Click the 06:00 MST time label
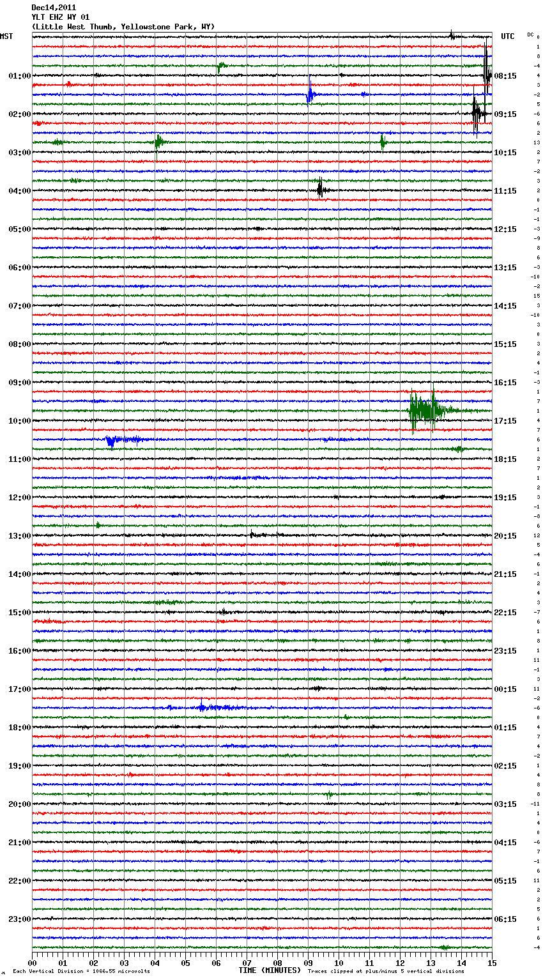The height and width of the screenshot is (980, 543). coord(20,268)
